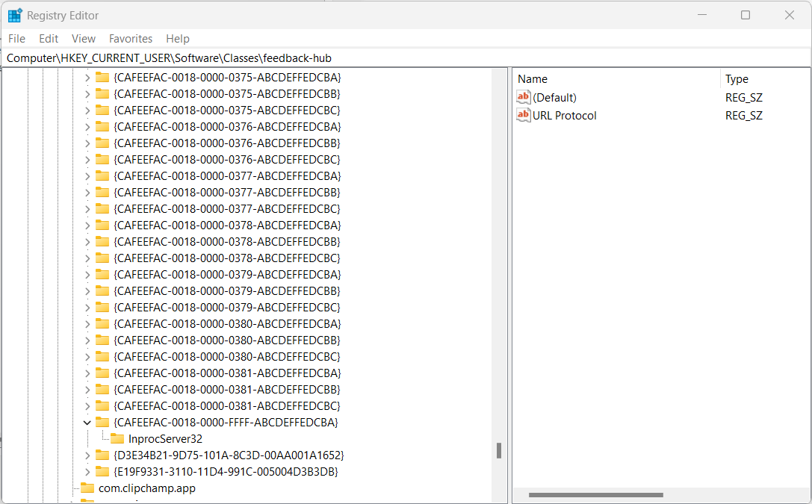The image size is (812, 504).
Task: Select key label {CAFEEFAC-0018-0000-0376-ABCDEFFEDCBB}
Action: point(227,143)
